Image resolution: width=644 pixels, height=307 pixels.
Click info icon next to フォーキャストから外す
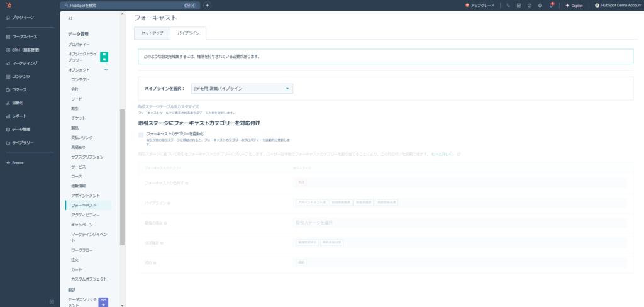point(186,183)
